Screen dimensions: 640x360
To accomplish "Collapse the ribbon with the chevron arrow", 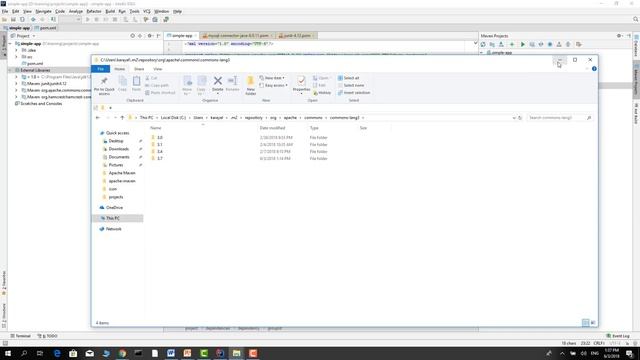I will point(587,69).
